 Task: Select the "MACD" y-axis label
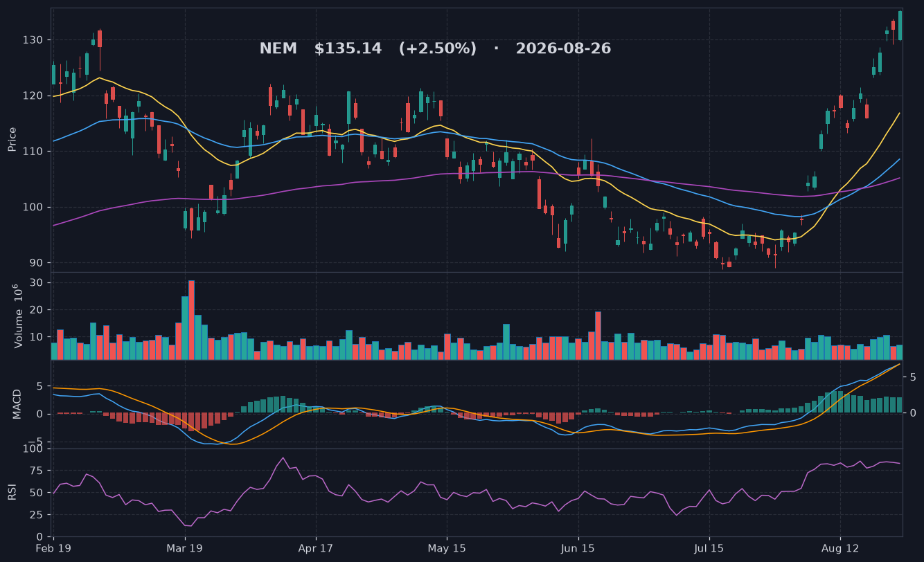(x=17, y=404)
